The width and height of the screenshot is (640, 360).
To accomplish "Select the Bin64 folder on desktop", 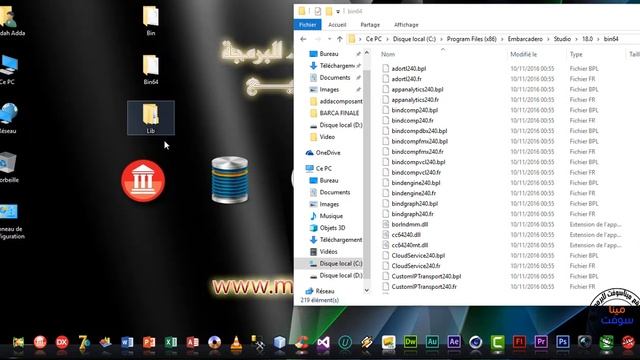I will [x=151, y=69].
